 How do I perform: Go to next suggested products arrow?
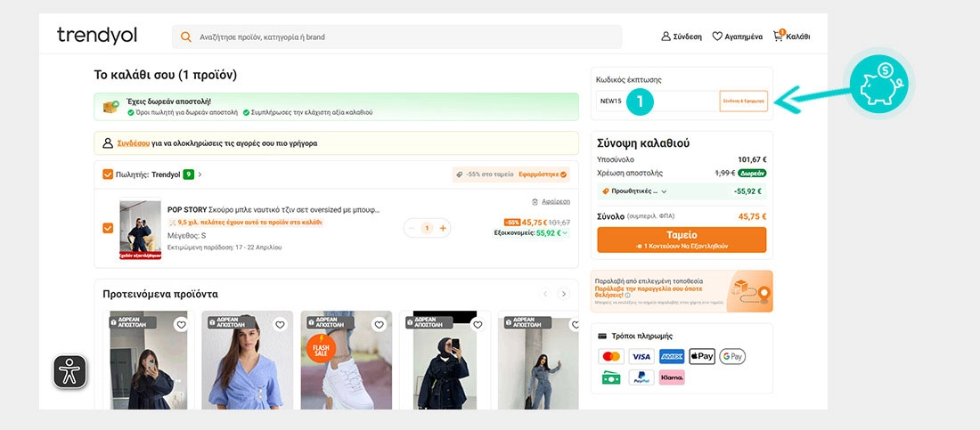[x=564, y=294]
